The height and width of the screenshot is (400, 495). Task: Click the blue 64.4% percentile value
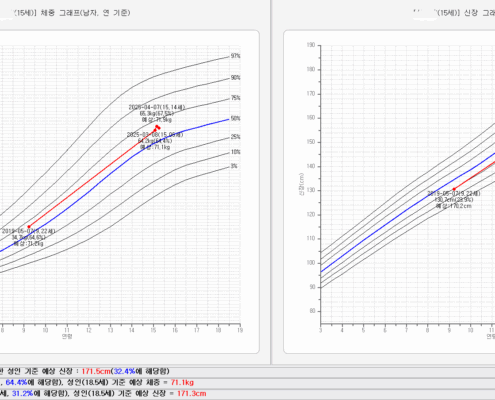[16, 382]
